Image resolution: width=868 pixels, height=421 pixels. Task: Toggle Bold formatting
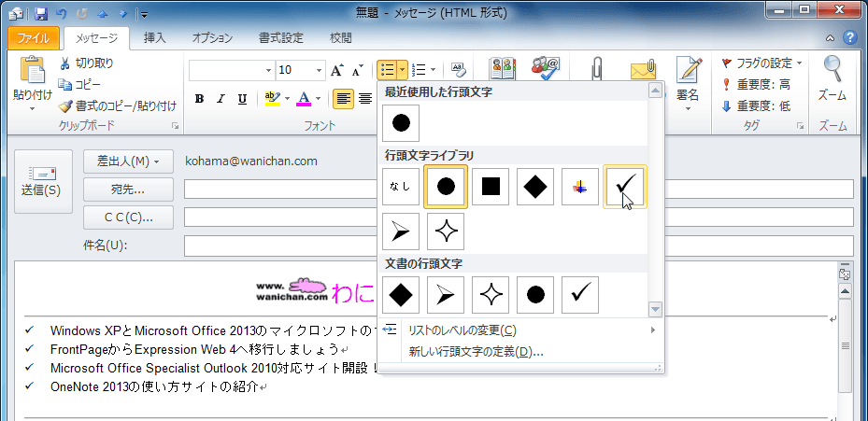pos(199,99)
